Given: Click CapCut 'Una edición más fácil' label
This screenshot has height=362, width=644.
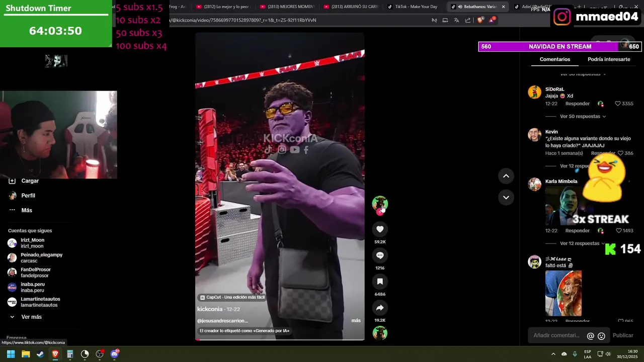Looking at the screenshot, I should click(x=232, y=298).
